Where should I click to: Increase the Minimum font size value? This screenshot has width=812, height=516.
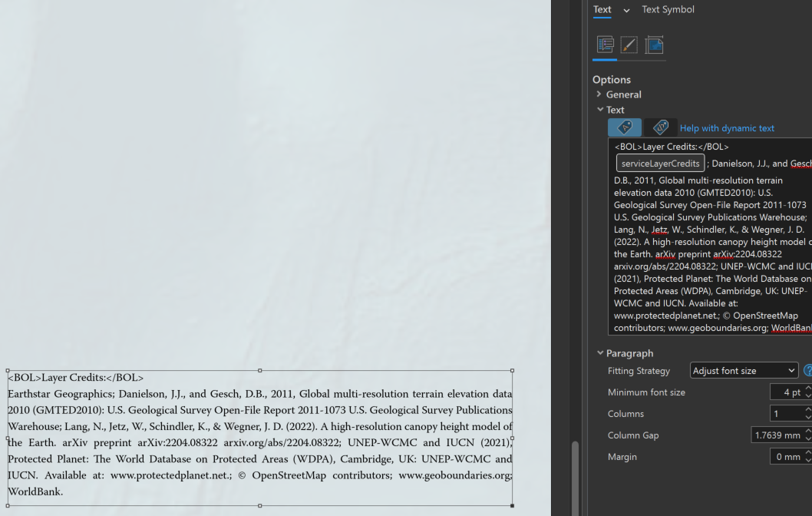click(807, 389)
